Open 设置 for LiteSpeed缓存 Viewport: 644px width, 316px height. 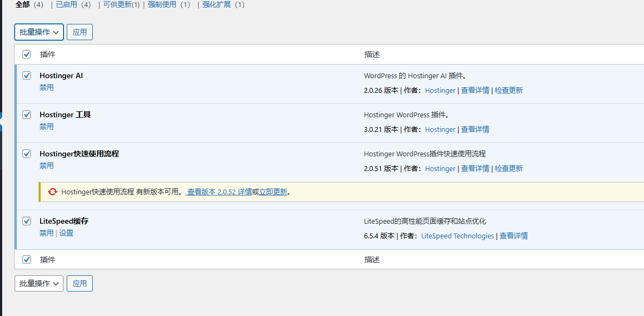coord(66,233)
